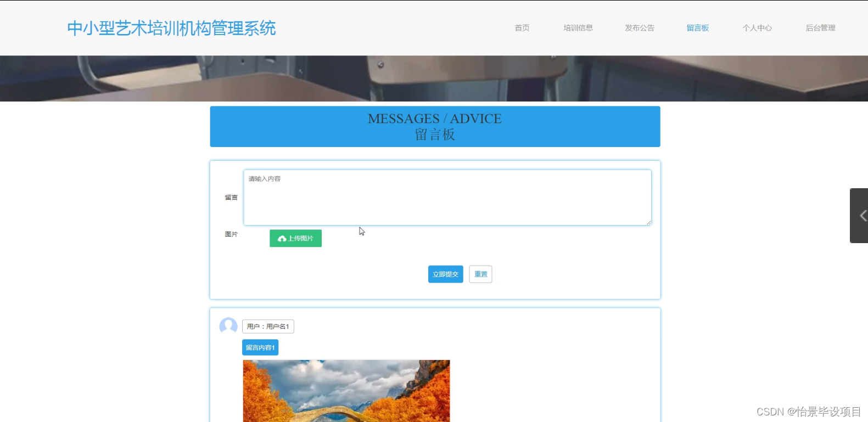868x422 pixels.
Task: Click the 中小型艺术培训机构管理系统 site title
Action: pos(171,28)
